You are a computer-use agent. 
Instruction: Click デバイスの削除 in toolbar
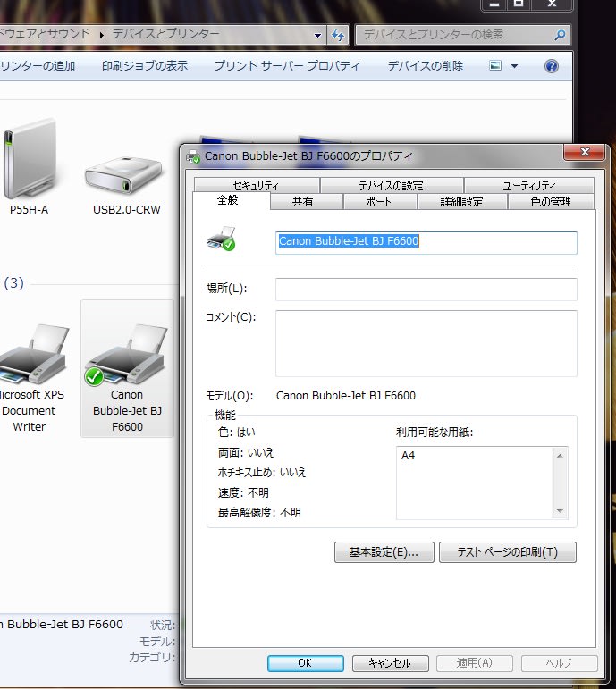[426, 66]
